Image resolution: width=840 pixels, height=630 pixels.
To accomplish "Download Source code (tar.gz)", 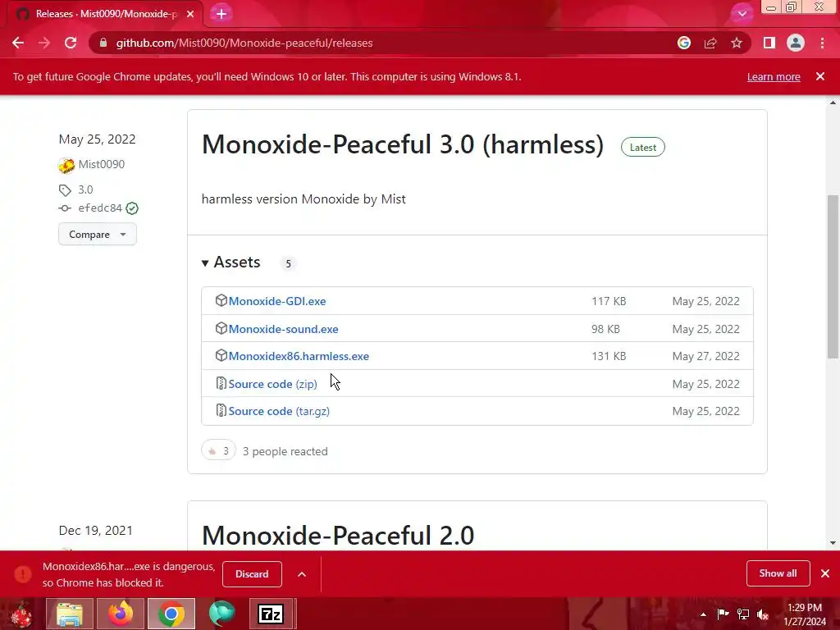I will [x=279, y=412].
